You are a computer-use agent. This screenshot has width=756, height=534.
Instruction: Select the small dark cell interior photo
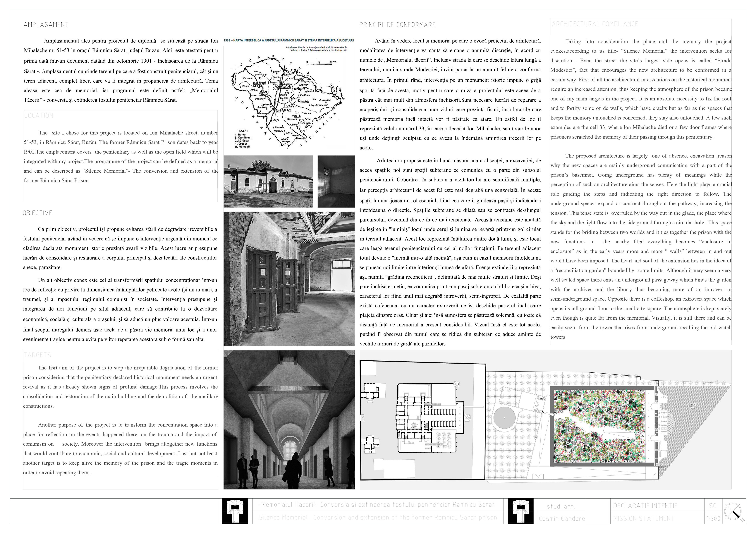tap(336, 182)
